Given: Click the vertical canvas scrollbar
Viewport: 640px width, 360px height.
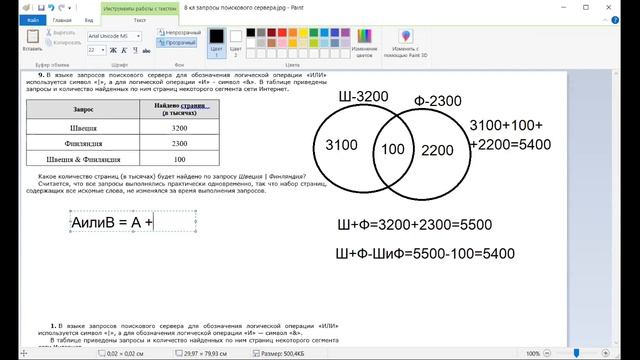Looking at the screenshot, I should [x=616, y=208].
